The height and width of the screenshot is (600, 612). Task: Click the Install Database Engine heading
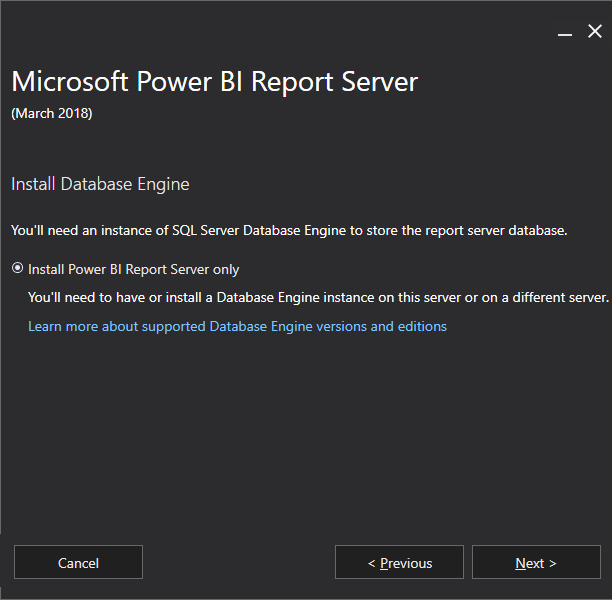pos(100,184)
